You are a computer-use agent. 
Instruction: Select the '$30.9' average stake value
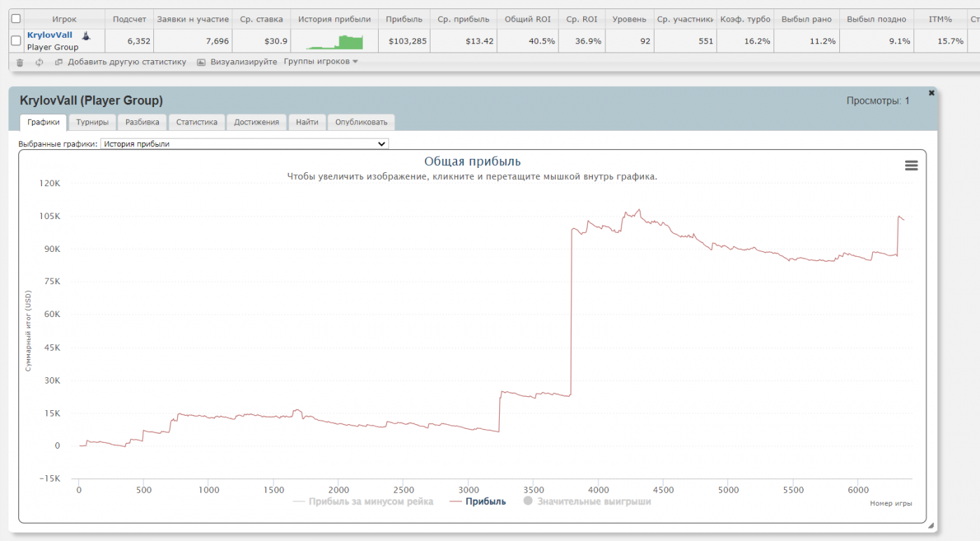tap(276, 41)
